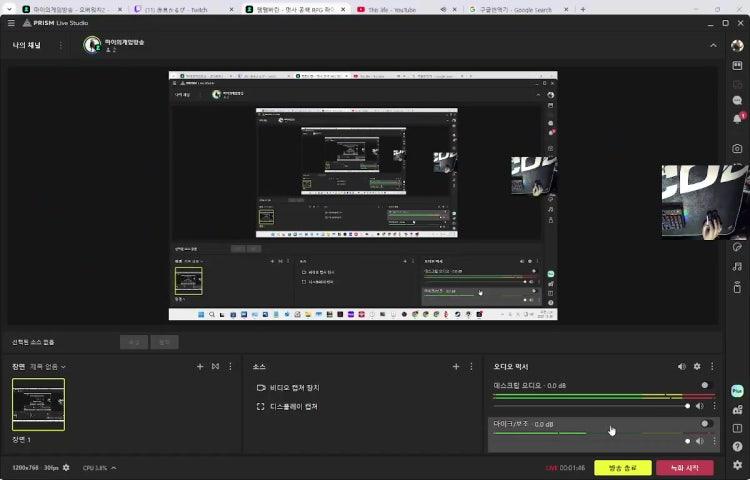Screen dimensions: 750x480
Task: Click the 녹화 시작 start recording button
Action: point(684,467)
